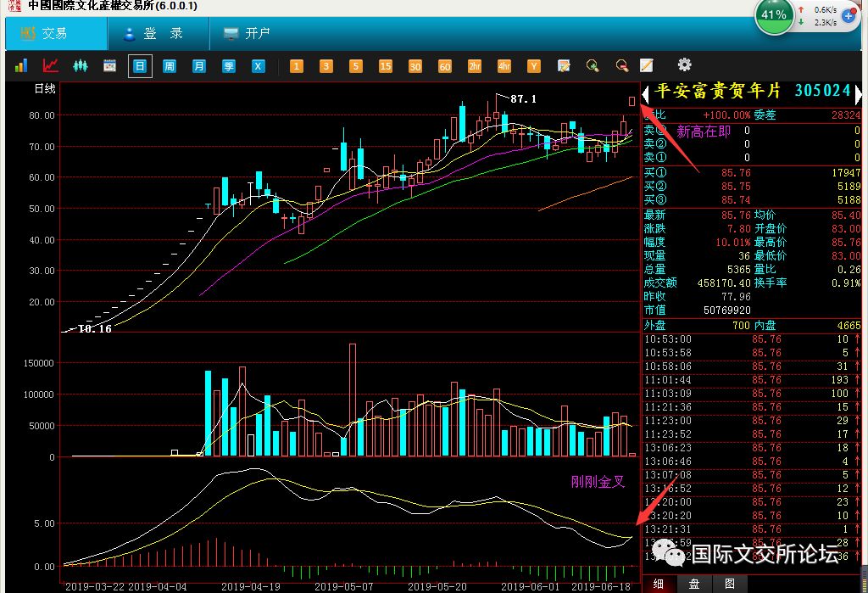Click the 2019-05-07 date axis label
The width and height of the screenshot is (868, 593).
tap(344, 586)
